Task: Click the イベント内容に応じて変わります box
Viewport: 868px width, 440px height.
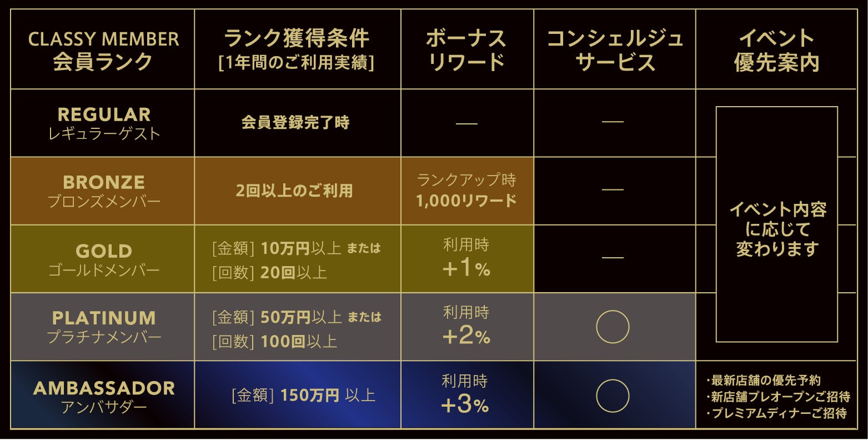Action: point(776,228)
